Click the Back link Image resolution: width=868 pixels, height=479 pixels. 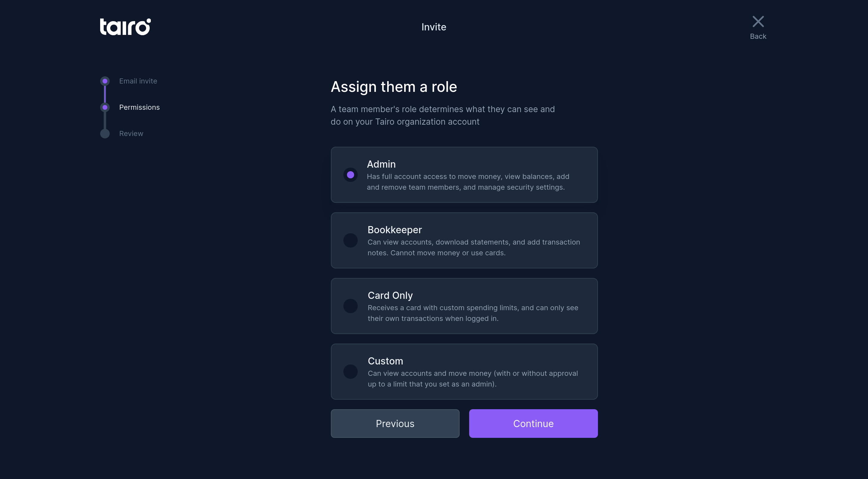click(758, 36)
